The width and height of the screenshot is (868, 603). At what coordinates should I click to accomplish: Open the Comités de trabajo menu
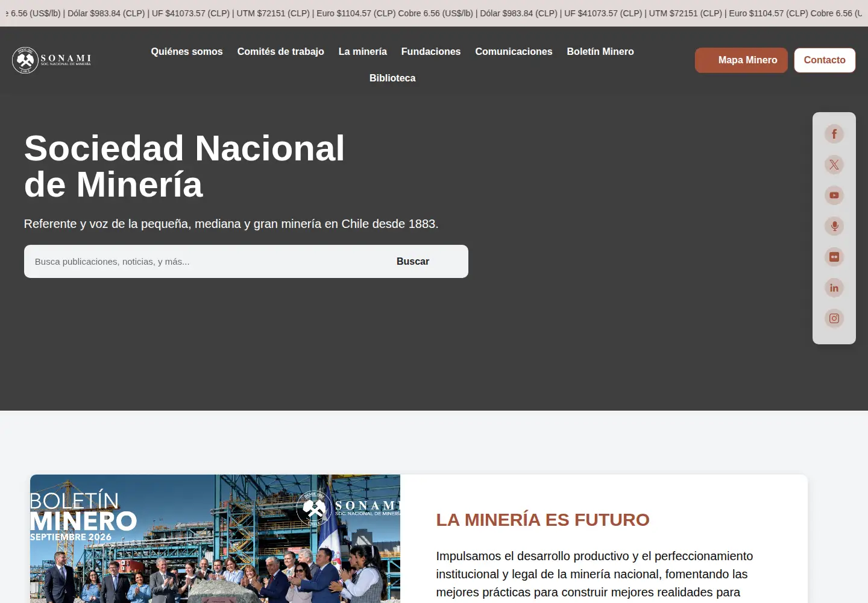coord(281,52)
